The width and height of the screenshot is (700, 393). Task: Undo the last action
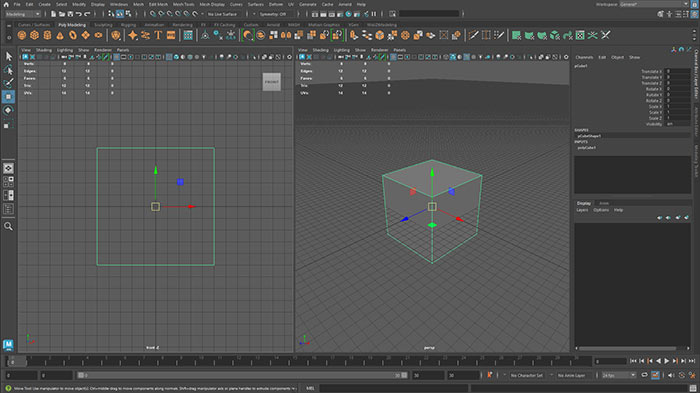click(79, 14)
